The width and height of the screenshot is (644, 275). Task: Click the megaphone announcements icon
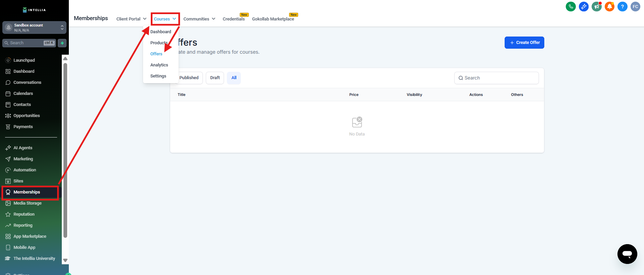[596, 7]
